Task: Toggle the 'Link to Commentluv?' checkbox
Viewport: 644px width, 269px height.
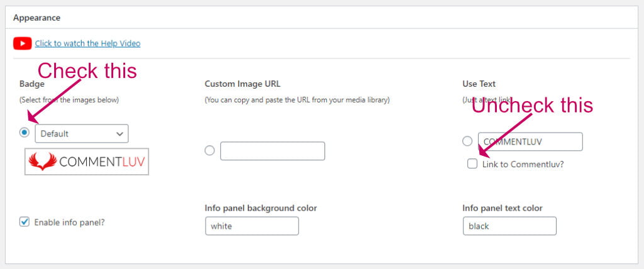Action: point(472,164)
